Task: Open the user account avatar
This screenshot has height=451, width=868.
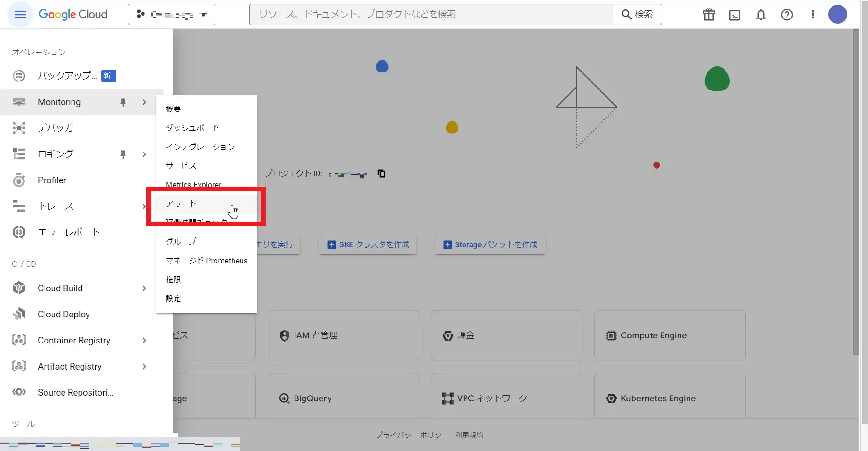Action: (x=837, y=14)
